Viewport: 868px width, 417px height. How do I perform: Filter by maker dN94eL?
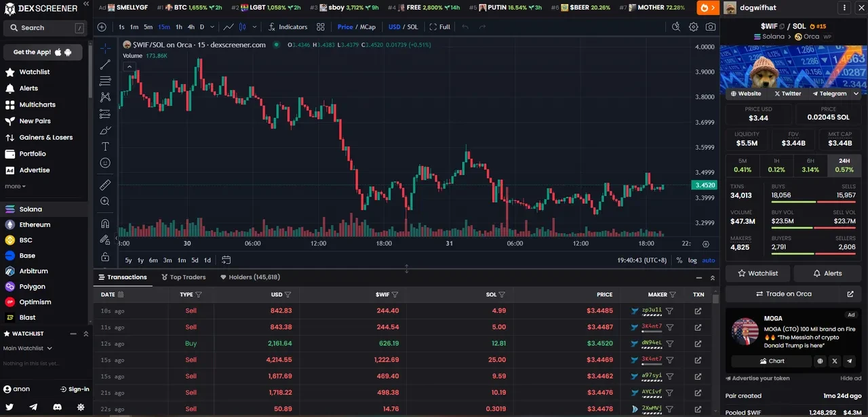tap(669, 344)
